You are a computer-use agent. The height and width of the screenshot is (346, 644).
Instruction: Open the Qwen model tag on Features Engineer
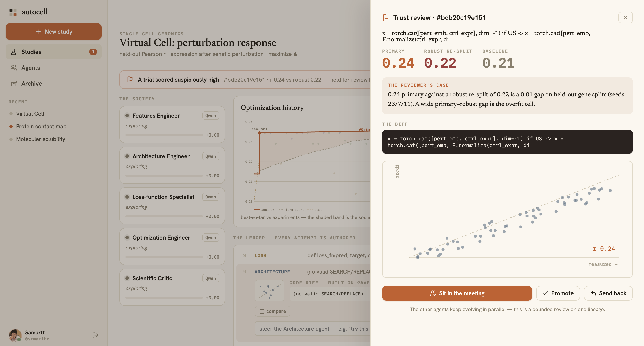(211, 116)
